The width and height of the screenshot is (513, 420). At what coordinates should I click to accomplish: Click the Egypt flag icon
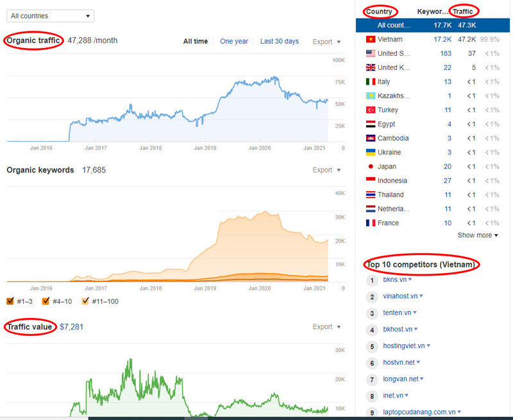(x=371, y=124)
